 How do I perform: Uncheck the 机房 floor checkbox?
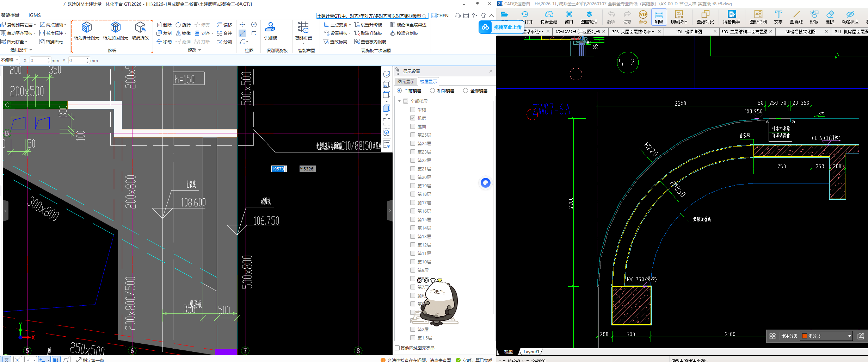[413, 118]
